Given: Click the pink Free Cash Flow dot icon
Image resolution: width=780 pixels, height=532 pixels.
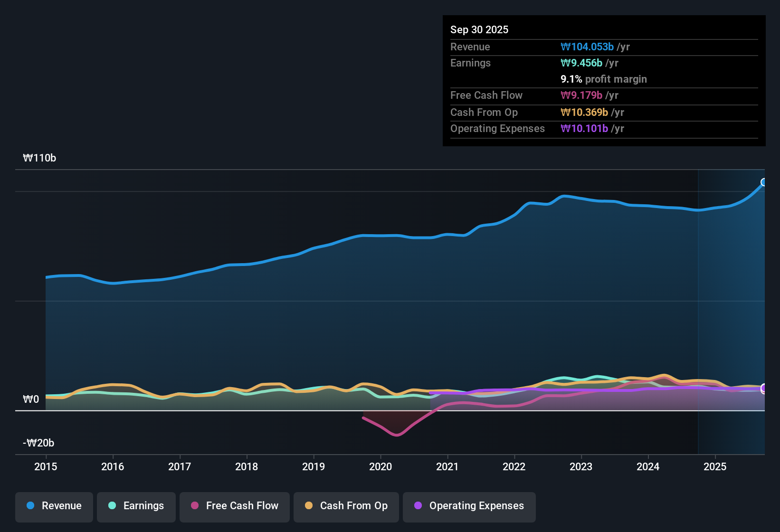Looking at the screenshot, I should (x=194, y=506).
